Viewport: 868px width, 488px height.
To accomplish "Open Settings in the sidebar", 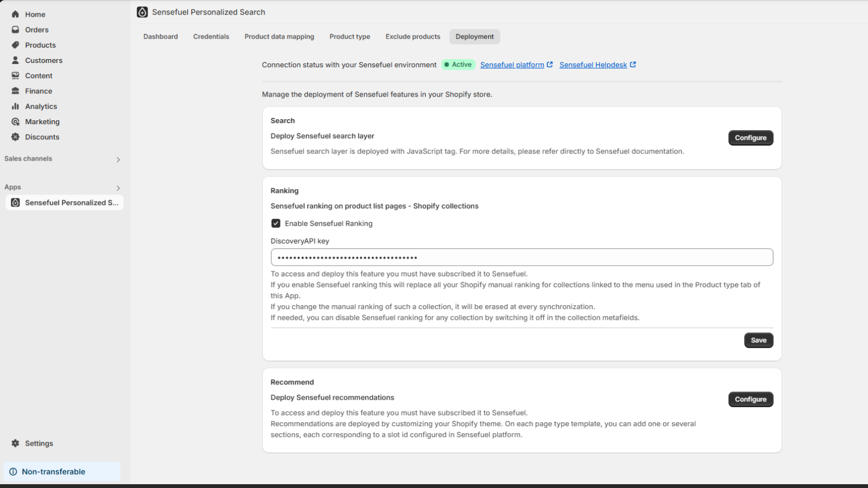I will [x=39, y=443].
